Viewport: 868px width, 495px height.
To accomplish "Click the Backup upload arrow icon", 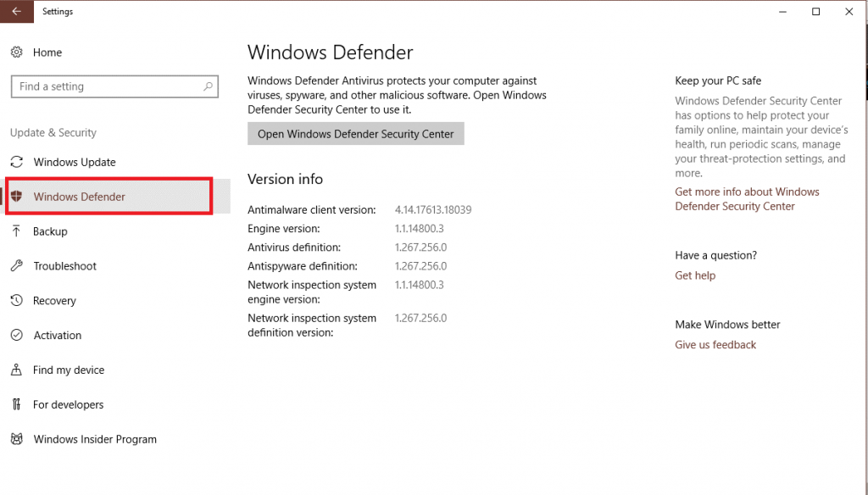I will point(17,231).
